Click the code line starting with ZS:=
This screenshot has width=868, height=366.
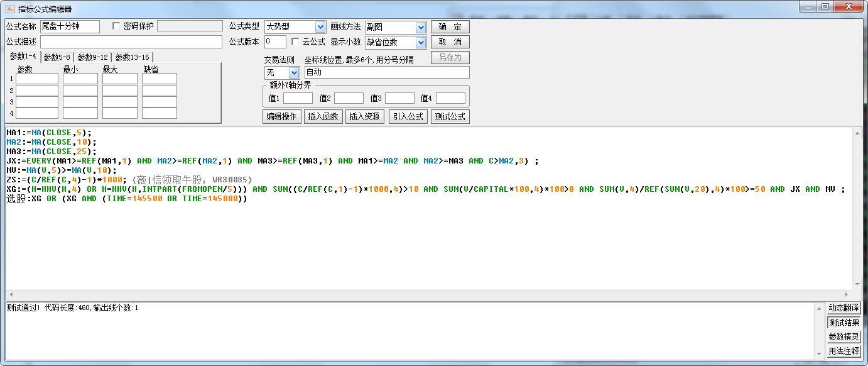(x=129, y=180)
